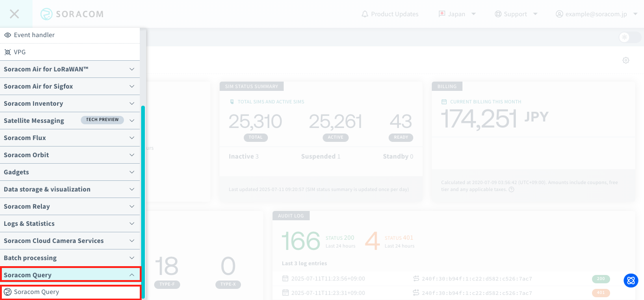644x300 pixels.
Task: Click the user account avatar icon
Action: (x=559, y=14)
